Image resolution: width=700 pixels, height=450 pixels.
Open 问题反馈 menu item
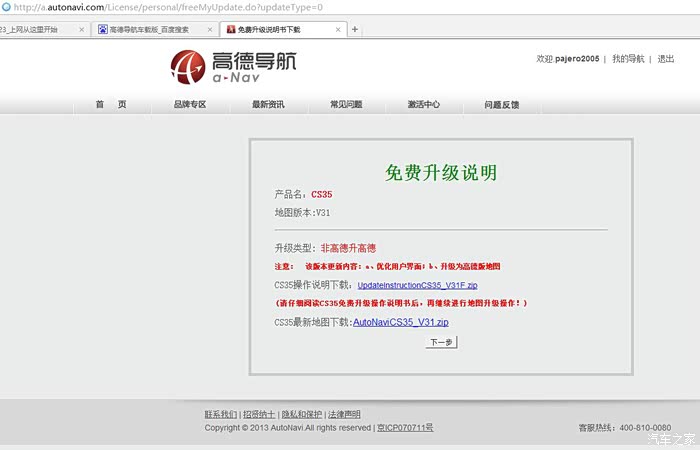(x=502, y=105)
